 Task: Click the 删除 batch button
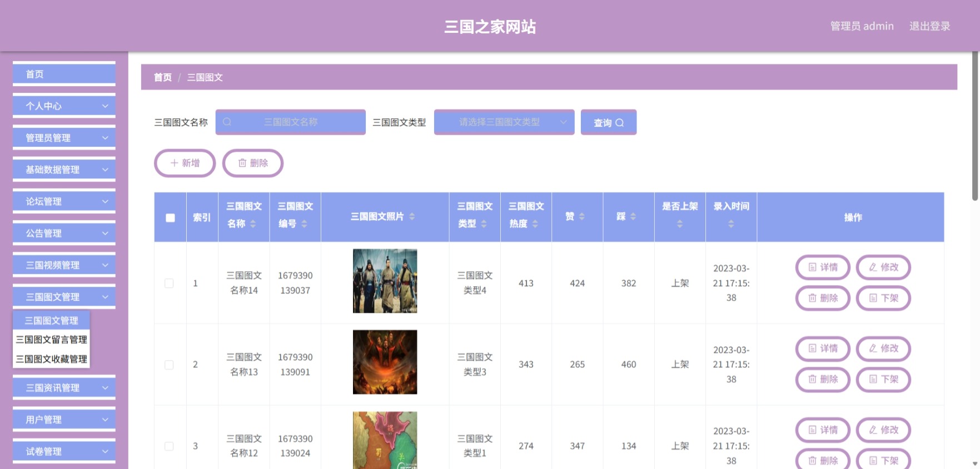point(253,163)
